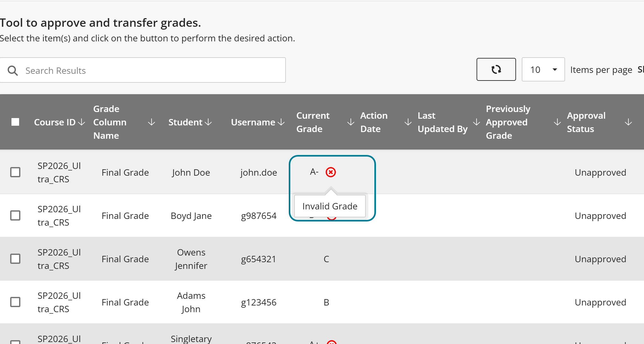Click the sort arrow for Grade Column Name
Viewport: 644px width, 344px height.
(152, 122)
